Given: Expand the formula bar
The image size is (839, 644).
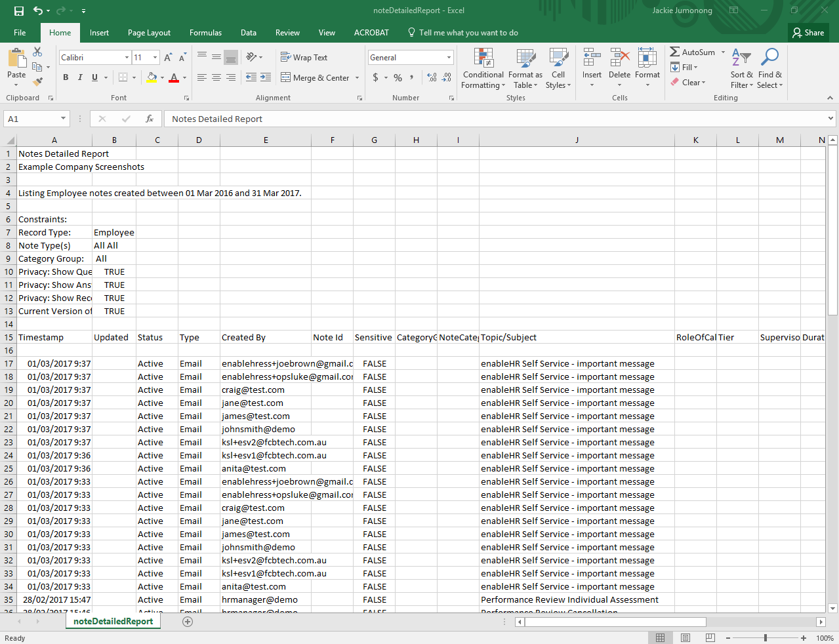Looking at the screenshot, I should 830,119.
